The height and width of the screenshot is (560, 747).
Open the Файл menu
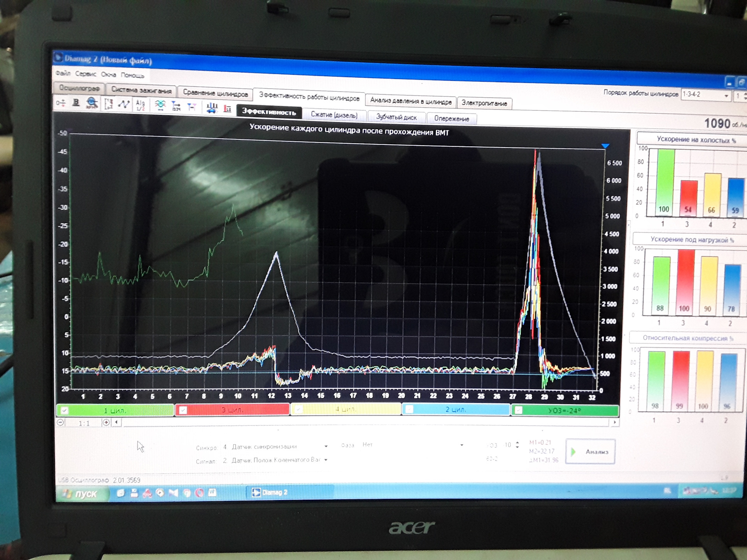coord(63,73)
